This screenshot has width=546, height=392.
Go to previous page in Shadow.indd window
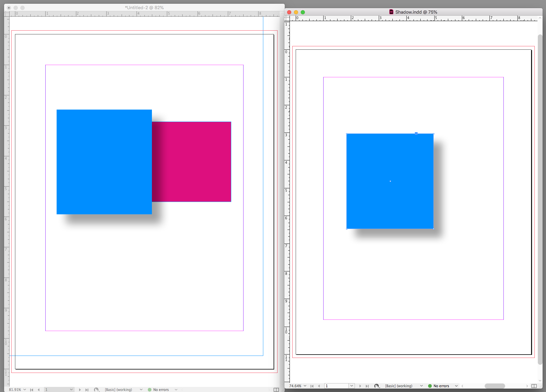pos(319,386)
